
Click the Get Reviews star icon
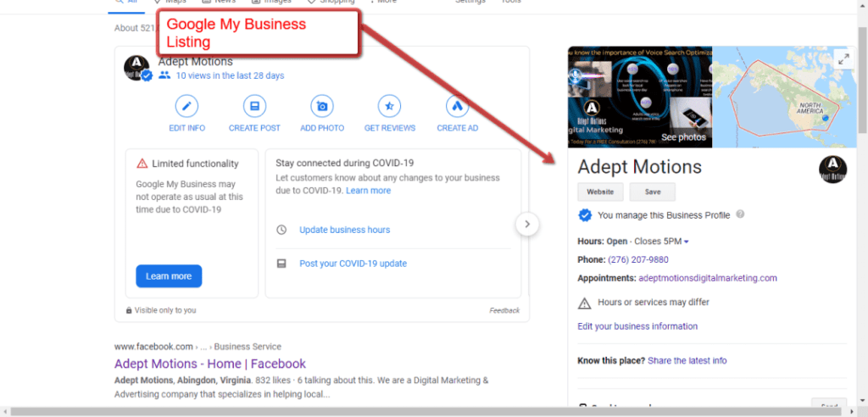click(390, 106)
